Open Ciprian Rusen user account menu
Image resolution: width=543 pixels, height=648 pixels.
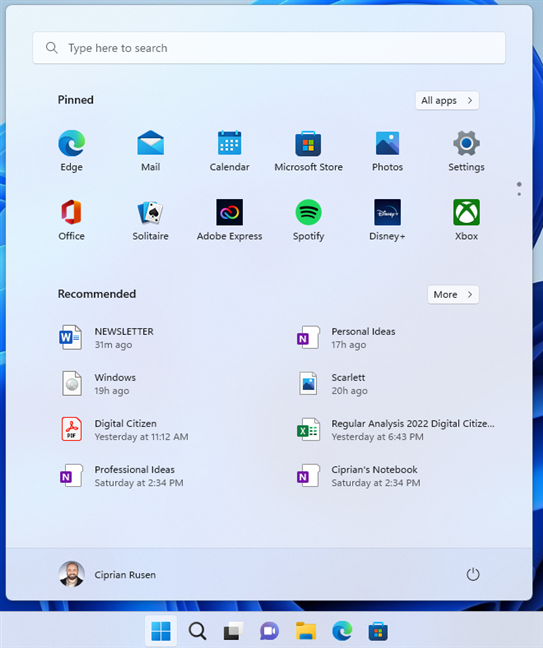coord(107,574)
